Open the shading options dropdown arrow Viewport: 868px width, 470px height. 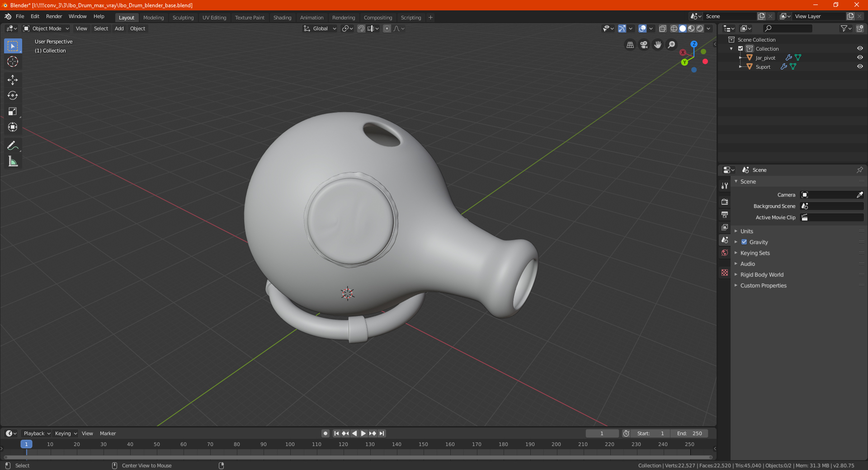[x=709, y=28]
